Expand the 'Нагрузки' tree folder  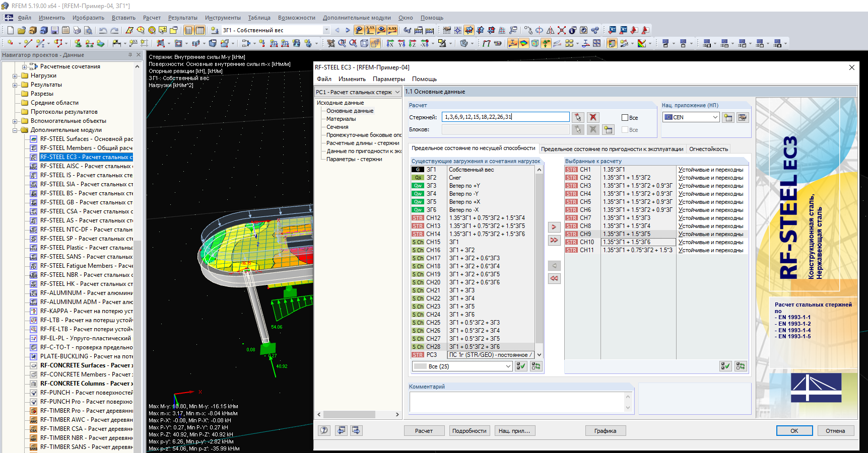pyautogui.click(x=15, y=76)
